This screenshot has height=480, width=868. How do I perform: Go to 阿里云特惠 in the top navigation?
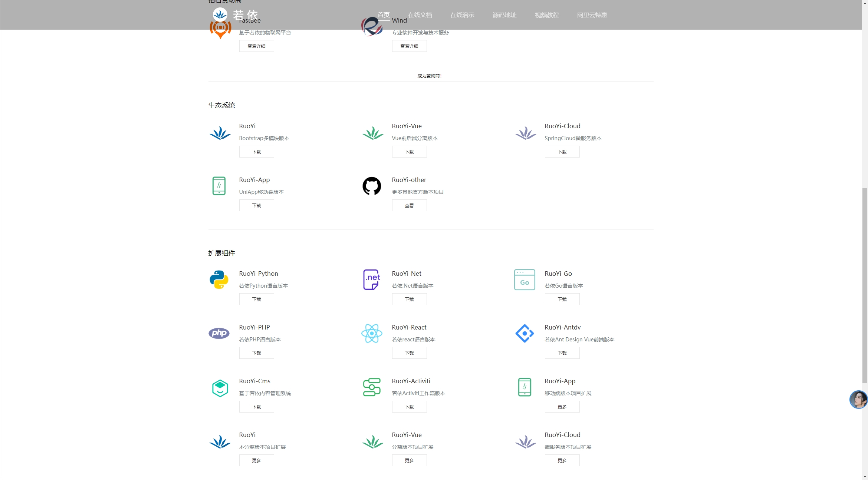592,15
